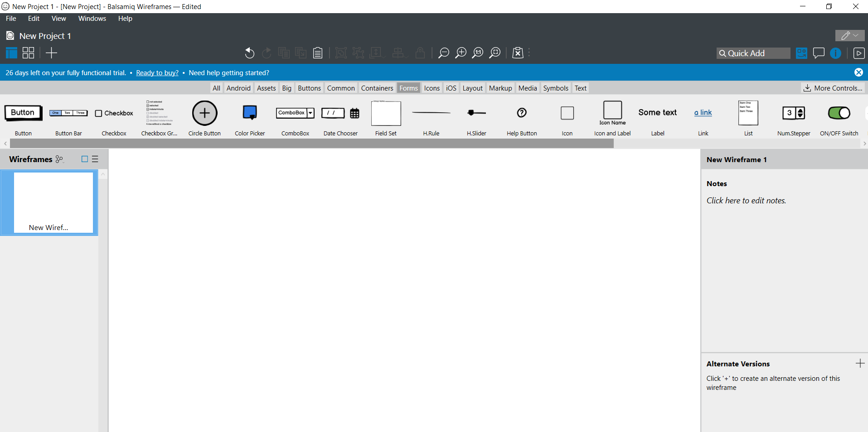The image size is (868, 432).
Task: Switch to the Icons library tab
Action: pyautogui.click(x=432, y=88)
